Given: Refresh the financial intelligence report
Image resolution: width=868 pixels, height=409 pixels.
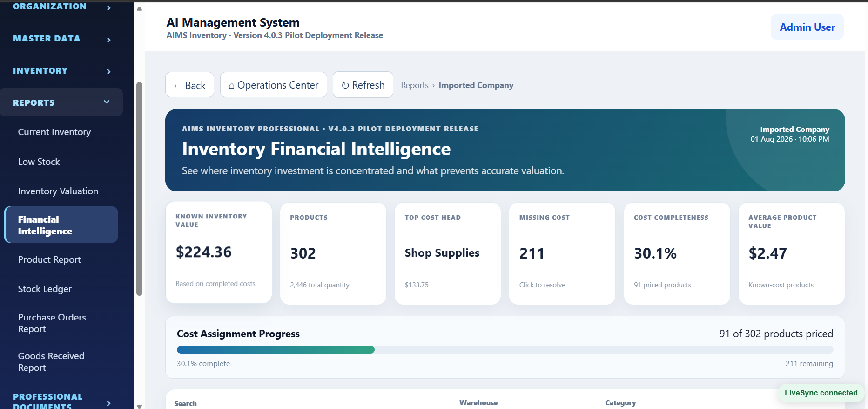Looking at the screenshot, I should [363, 85].
